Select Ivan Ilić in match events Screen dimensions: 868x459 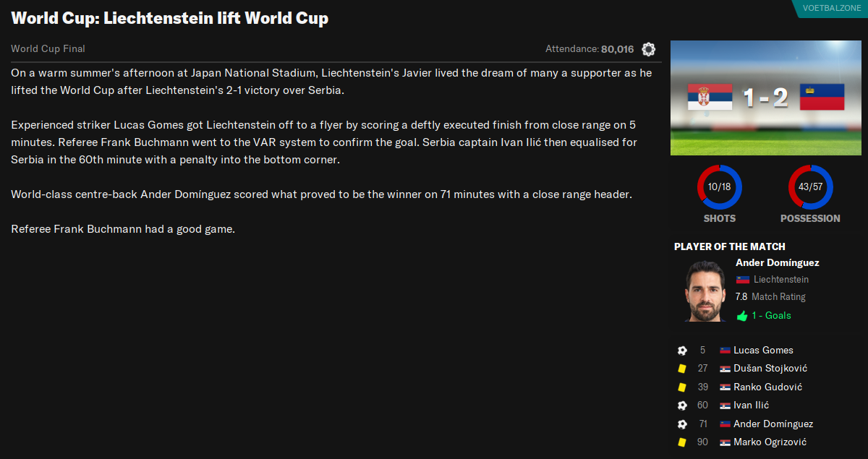pyautogui.click(x=751, y=406)
